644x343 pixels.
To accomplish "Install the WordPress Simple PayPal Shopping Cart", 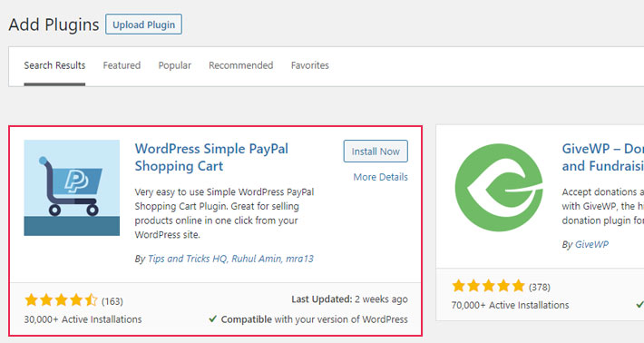I will pos(376,152).
